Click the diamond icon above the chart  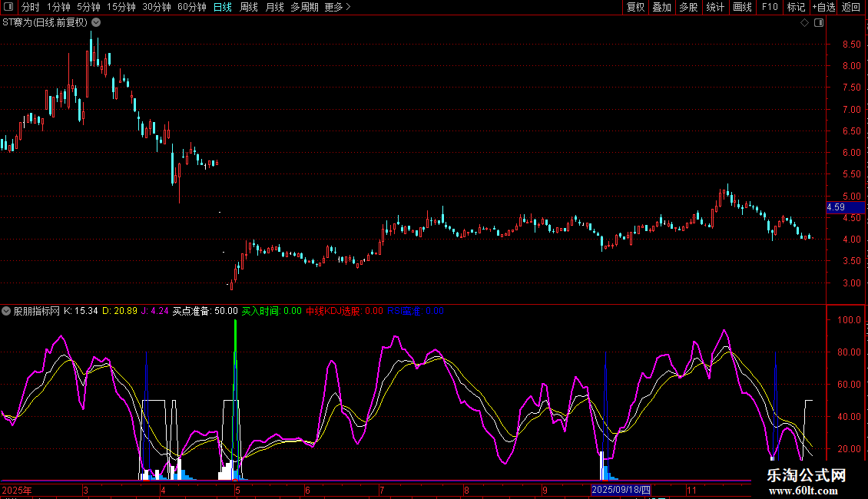point(804,23)
